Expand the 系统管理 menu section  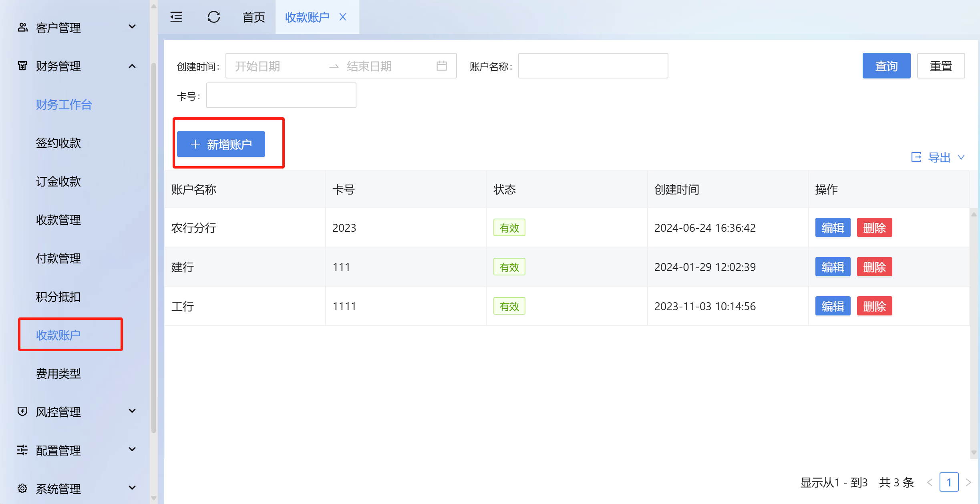(x=132, y=488)
